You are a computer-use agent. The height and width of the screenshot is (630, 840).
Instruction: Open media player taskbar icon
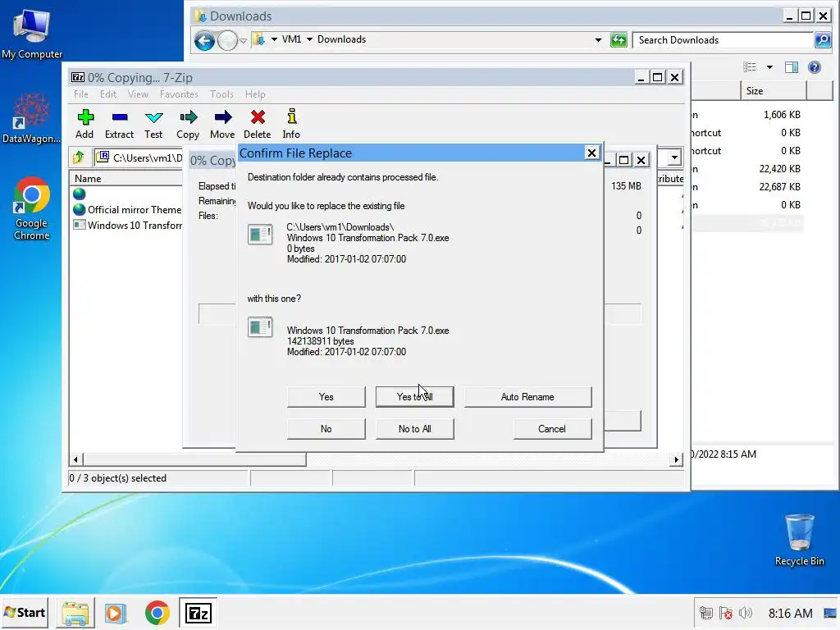point(115,613)
